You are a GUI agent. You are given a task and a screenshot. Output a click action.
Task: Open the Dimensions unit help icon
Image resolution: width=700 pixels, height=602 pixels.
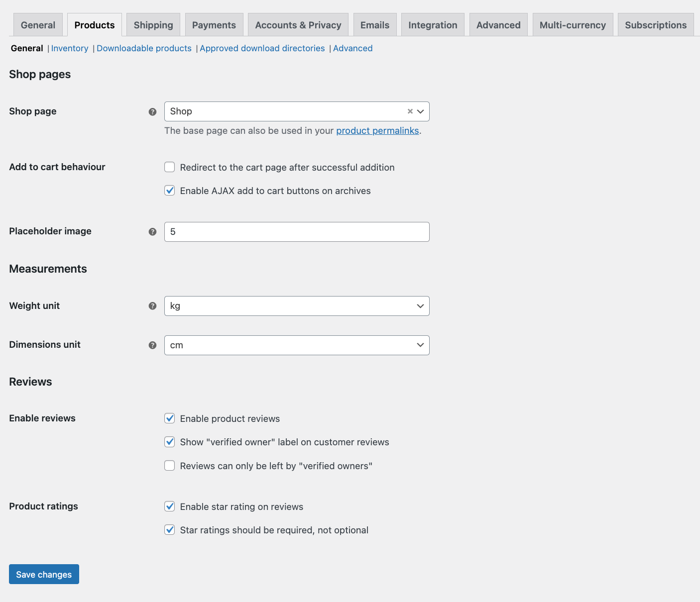(x=152, y=345)
